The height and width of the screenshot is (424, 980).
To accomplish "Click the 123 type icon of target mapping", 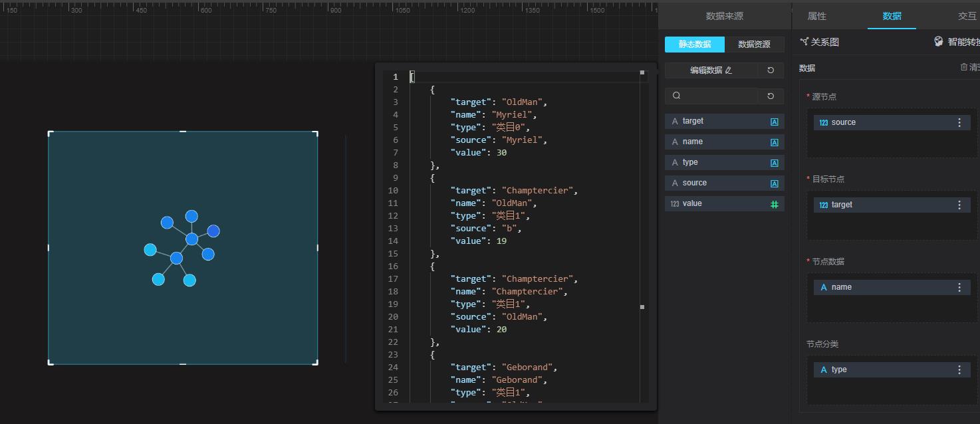I will pos(824,205).
